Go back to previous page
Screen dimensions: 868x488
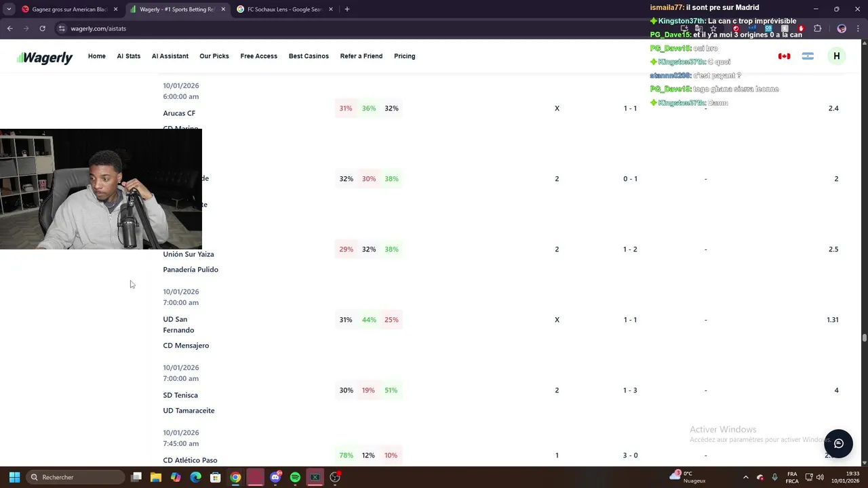click(9, 28)
